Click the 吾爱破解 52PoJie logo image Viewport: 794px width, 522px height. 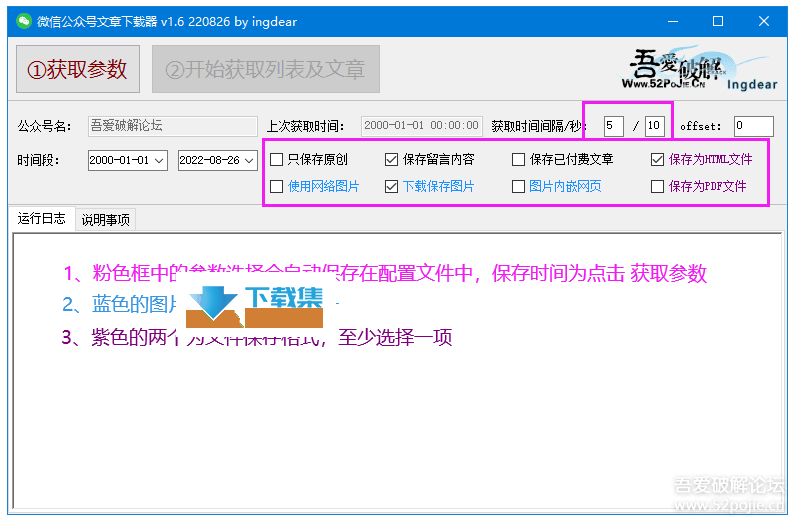(700, 68)
